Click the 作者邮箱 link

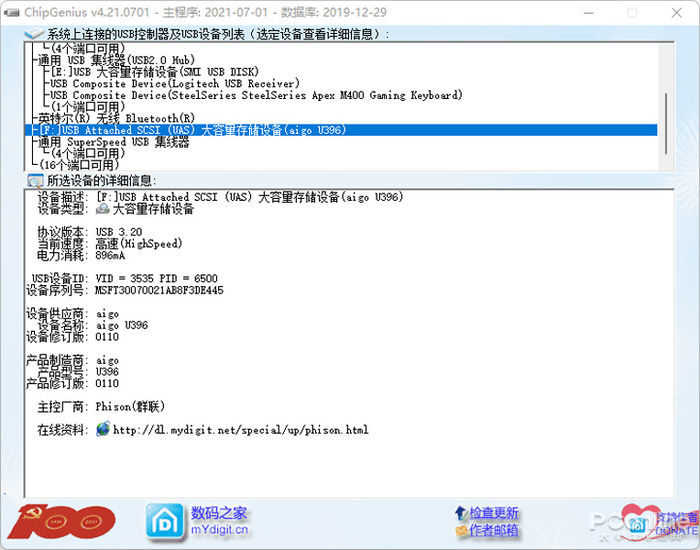pos(494,530)
